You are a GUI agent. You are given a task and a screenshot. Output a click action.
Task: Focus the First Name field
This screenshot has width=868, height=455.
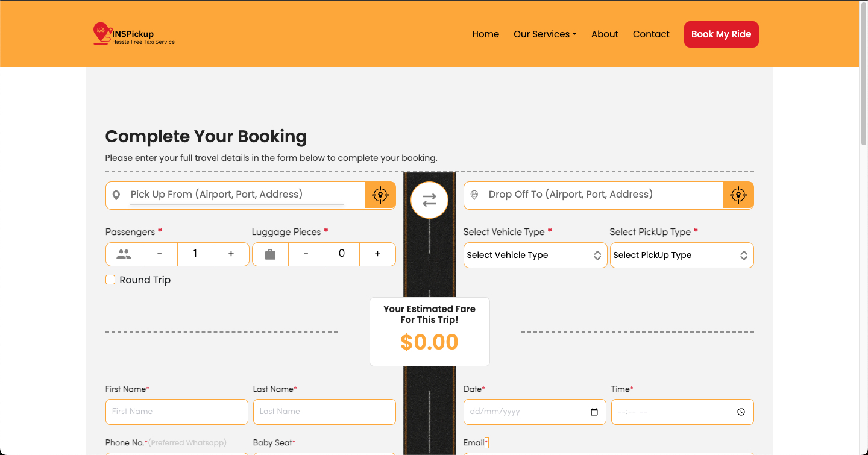point(177,412)
